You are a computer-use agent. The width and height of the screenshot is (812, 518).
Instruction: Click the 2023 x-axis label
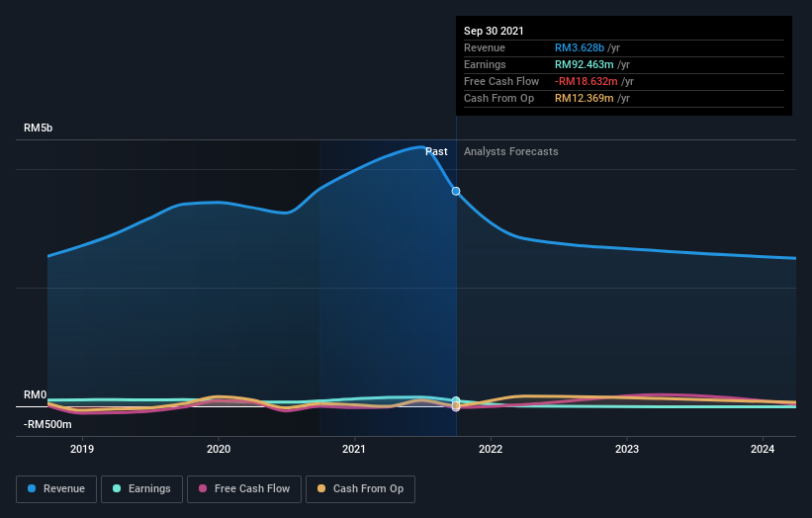(x=627, y=449)
